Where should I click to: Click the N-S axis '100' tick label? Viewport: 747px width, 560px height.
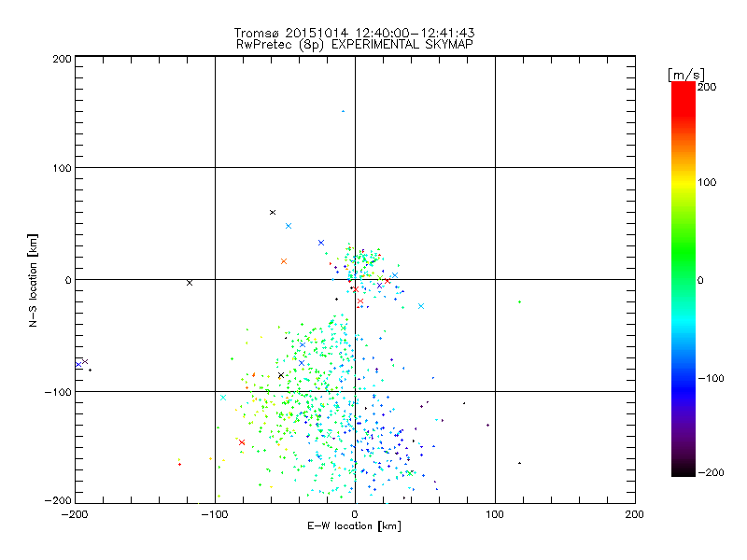point(62,168)
